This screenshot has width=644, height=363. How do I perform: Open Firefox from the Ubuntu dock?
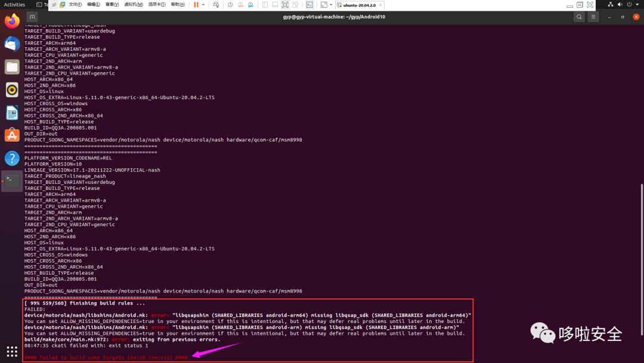(x=12, y=21)
